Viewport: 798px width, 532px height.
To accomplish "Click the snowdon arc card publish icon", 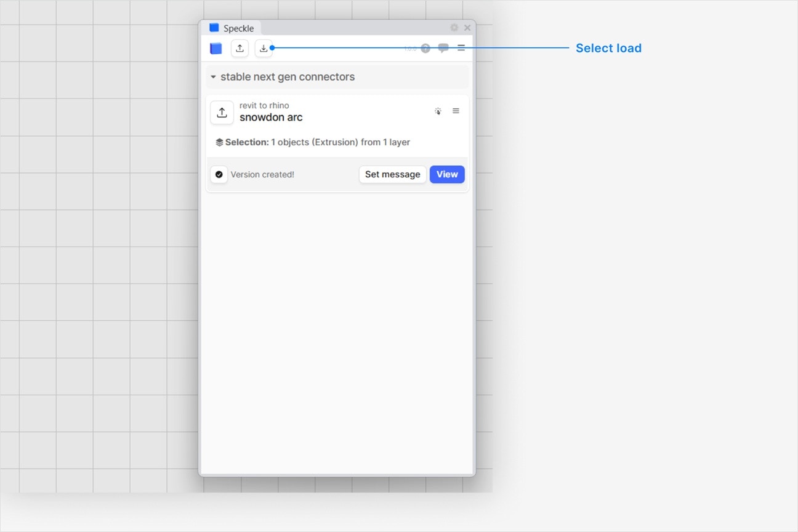I will 222,113.
